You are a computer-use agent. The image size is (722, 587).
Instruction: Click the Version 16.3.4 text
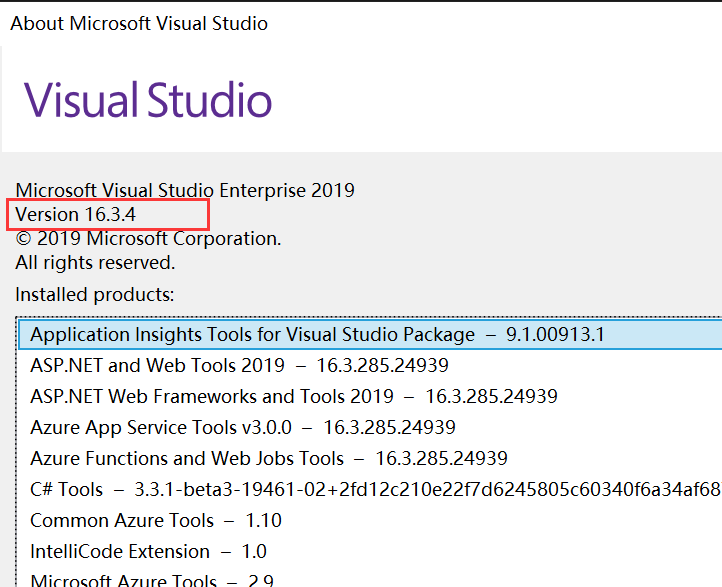coord(76,215)
